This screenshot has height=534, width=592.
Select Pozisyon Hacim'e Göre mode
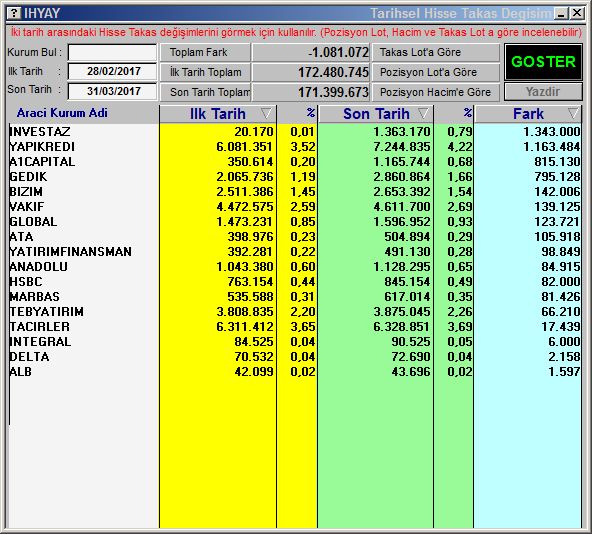(436, 92)
